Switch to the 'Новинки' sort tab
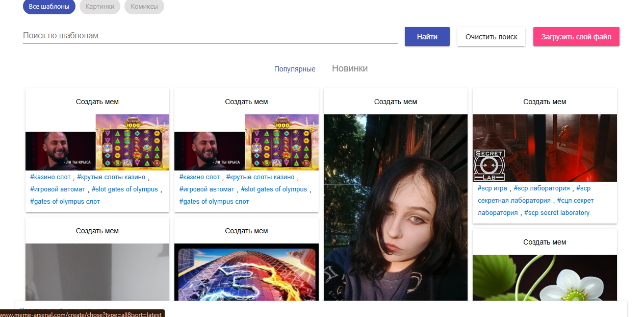 pos(349,68)
